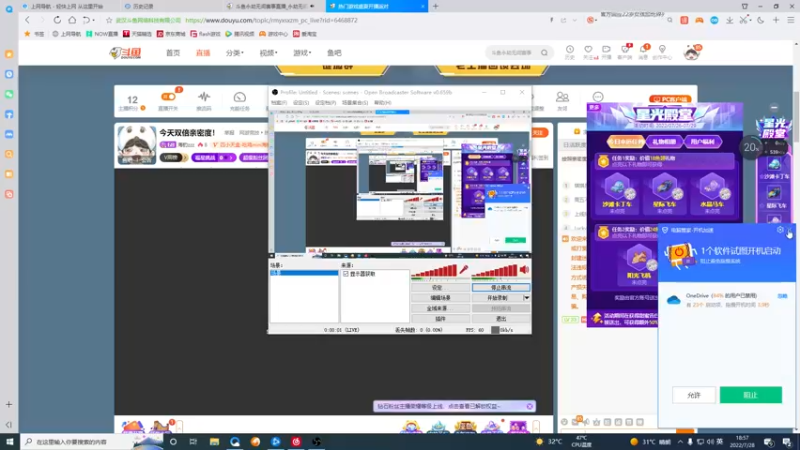This screenshot has height=450, width=800.
Task: Reload the page with refresh icon
Action: click(57, 20)
